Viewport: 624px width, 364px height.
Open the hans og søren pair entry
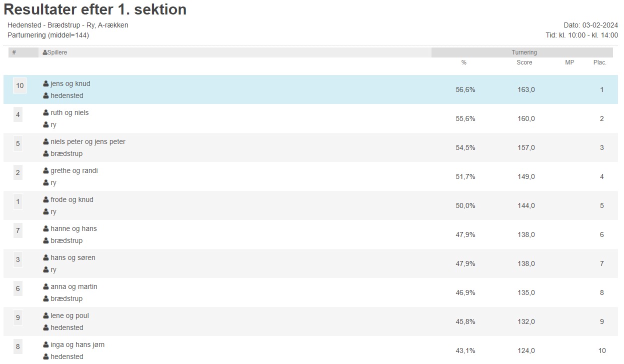coord(72,258)
